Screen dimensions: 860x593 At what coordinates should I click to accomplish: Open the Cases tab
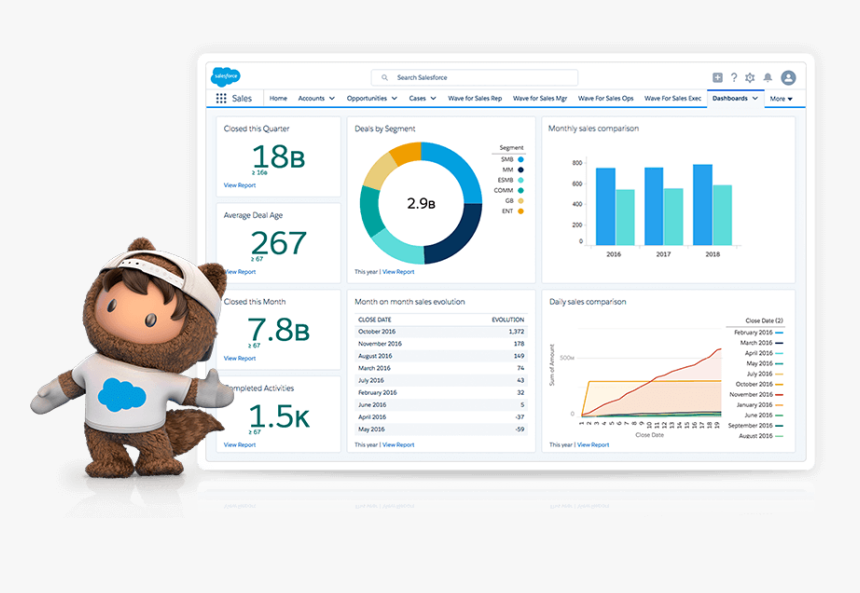(x=417, y=98)
